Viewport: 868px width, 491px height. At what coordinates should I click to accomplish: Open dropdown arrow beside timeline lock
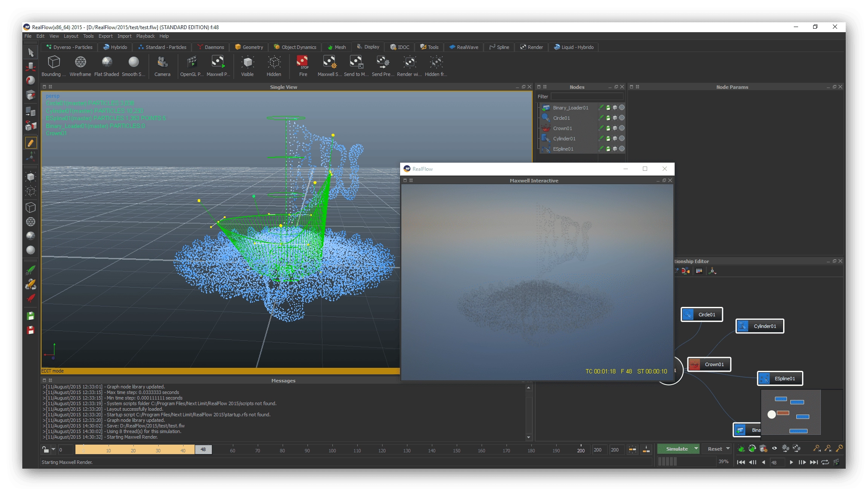[x=54, y=450]
